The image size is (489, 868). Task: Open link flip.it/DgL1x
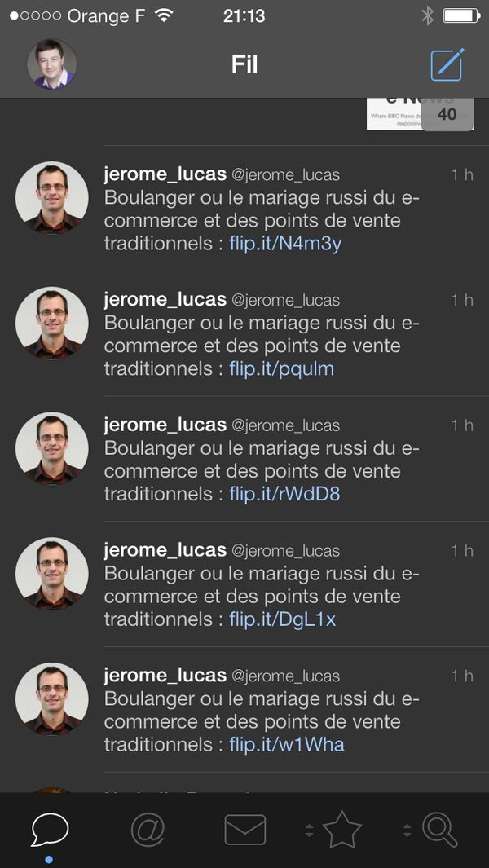point(283,619)
